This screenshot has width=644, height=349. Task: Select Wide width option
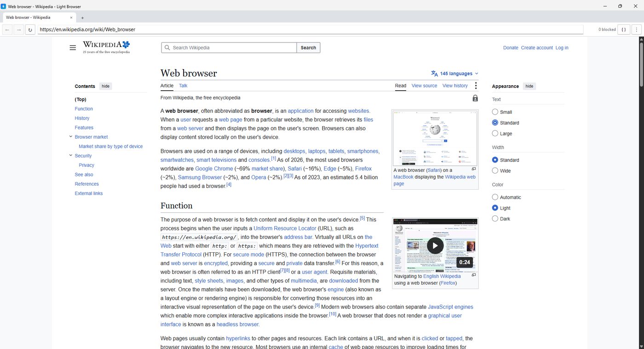[495, 171]
